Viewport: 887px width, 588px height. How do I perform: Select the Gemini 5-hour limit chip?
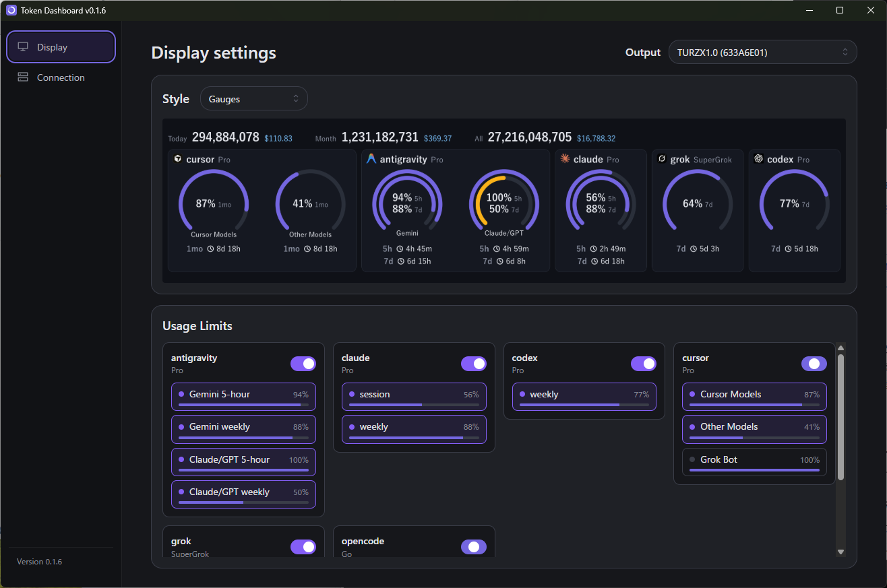(x=243, y=397)
